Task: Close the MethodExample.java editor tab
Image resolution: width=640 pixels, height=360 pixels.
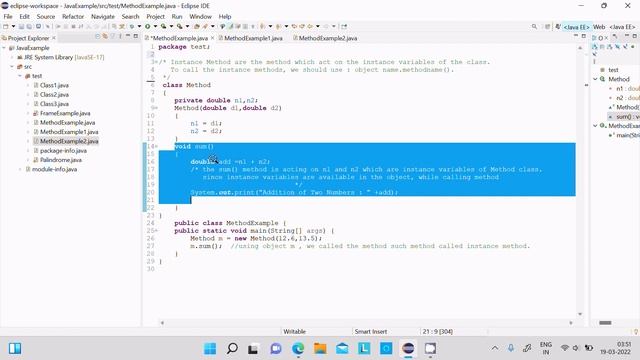Action: [213, 38]
